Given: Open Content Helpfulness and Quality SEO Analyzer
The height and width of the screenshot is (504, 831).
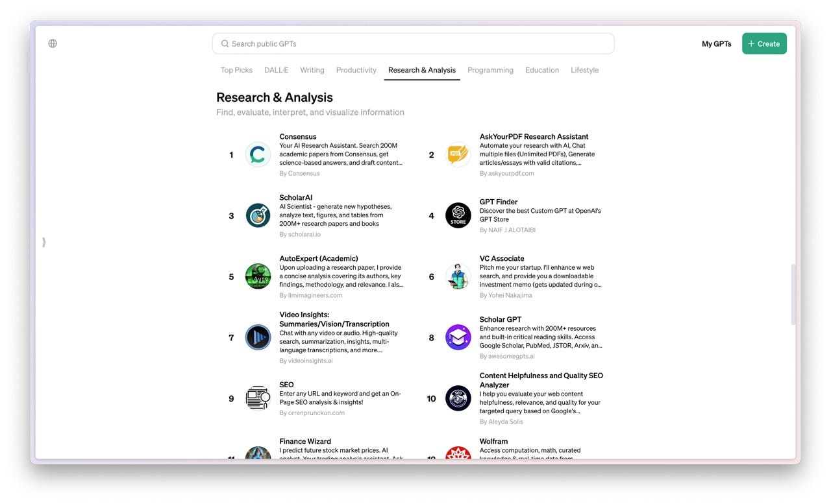Looking at the screenshot, I should point(541,380).
